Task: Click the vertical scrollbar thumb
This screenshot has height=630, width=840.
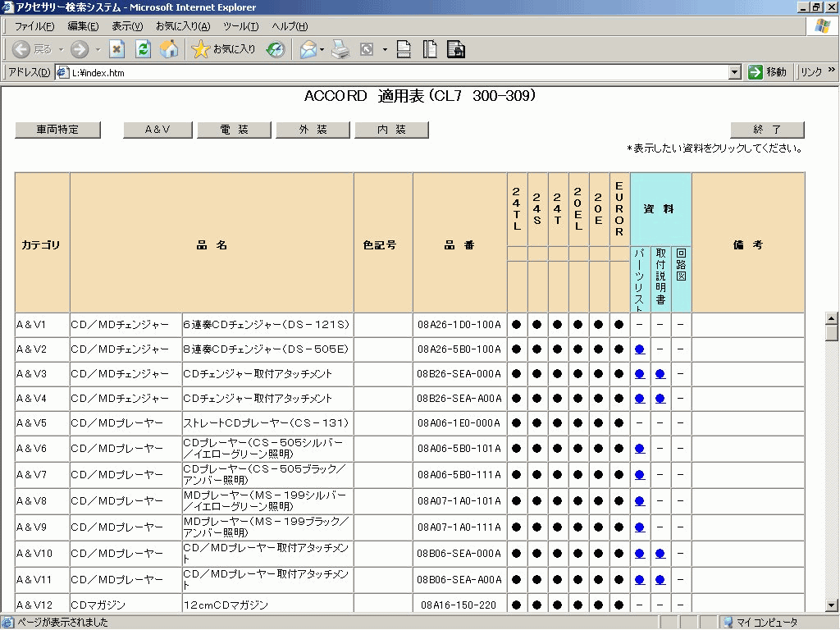Action: click(832, 333)
